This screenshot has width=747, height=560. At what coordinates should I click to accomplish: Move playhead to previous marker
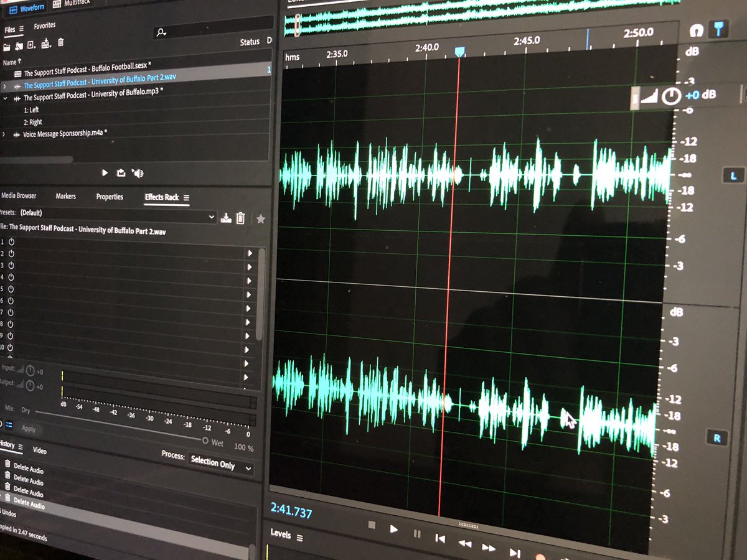440,538
